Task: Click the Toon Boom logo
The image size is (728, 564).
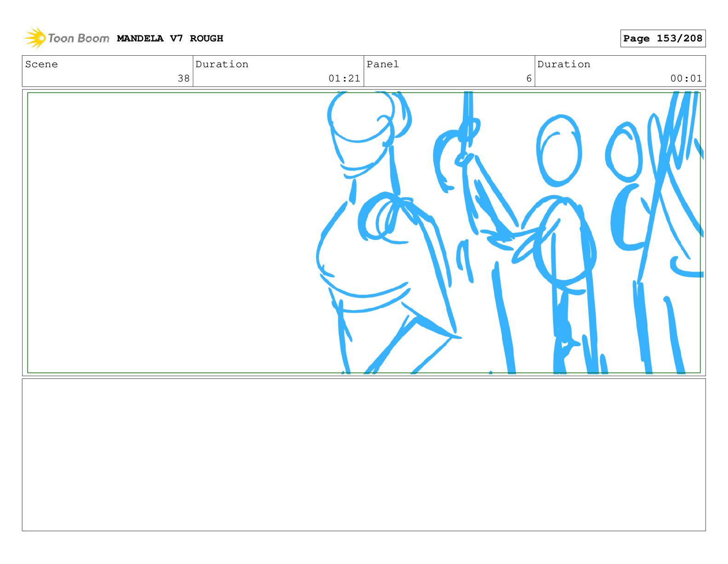Action: coord(67,38)
